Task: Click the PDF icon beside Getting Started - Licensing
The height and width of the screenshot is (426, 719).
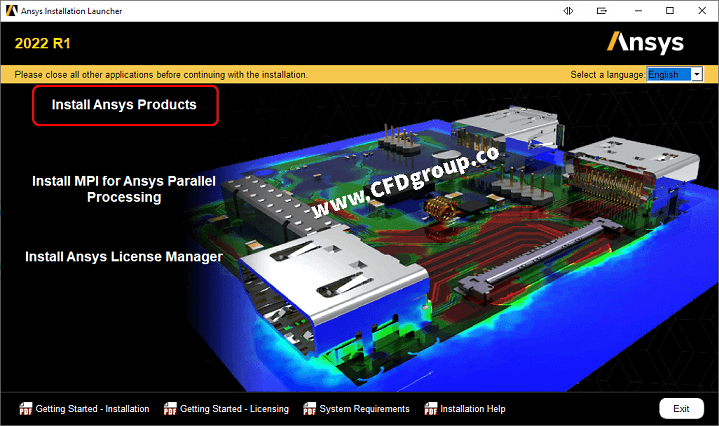Action: (x=170, y=409)
